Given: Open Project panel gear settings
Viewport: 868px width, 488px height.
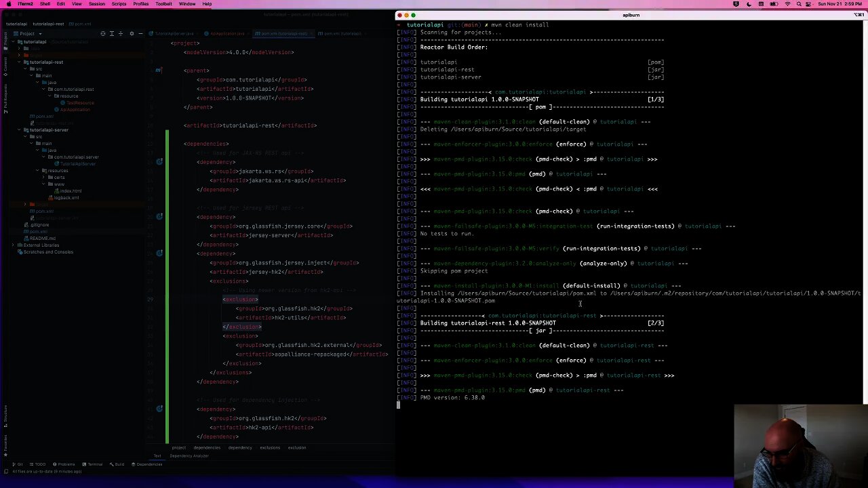Looking at the screenshot, I should point(132,33).
